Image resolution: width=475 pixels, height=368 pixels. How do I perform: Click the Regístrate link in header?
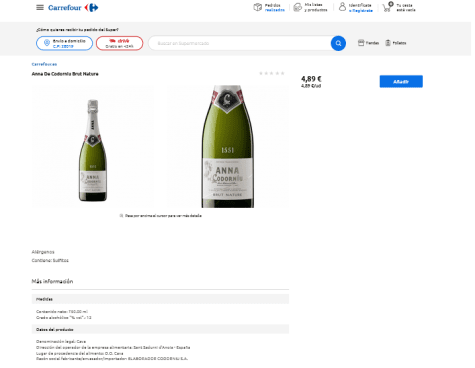point(361,11)
